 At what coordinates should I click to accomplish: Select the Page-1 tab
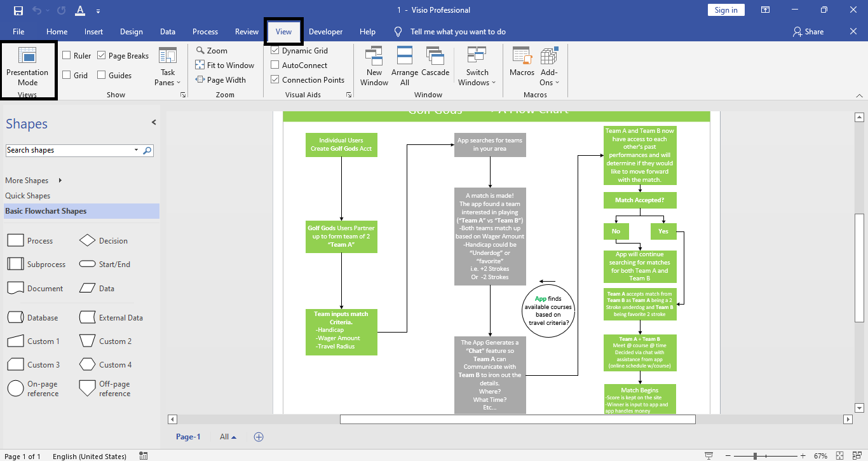pyautogui.click(x=188, y=437)
